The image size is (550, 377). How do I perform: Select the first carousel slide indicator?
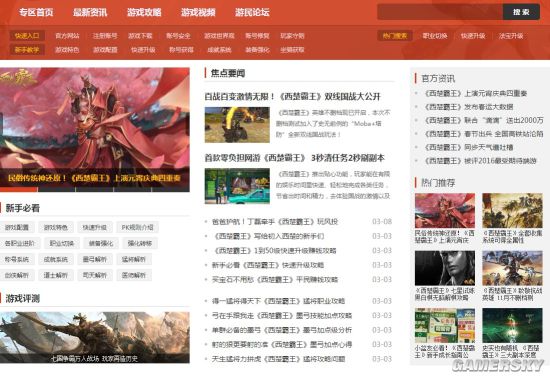click(19, 189)
